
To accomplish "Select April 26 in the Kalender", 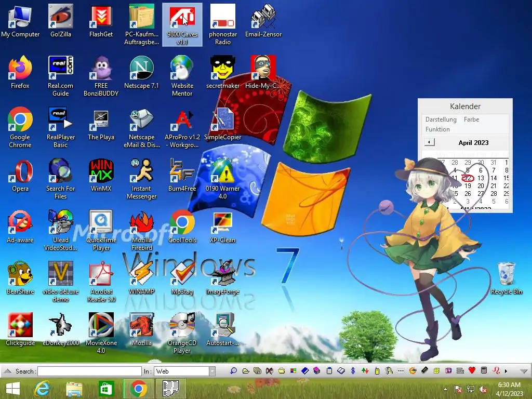I will tap(468, 193).
